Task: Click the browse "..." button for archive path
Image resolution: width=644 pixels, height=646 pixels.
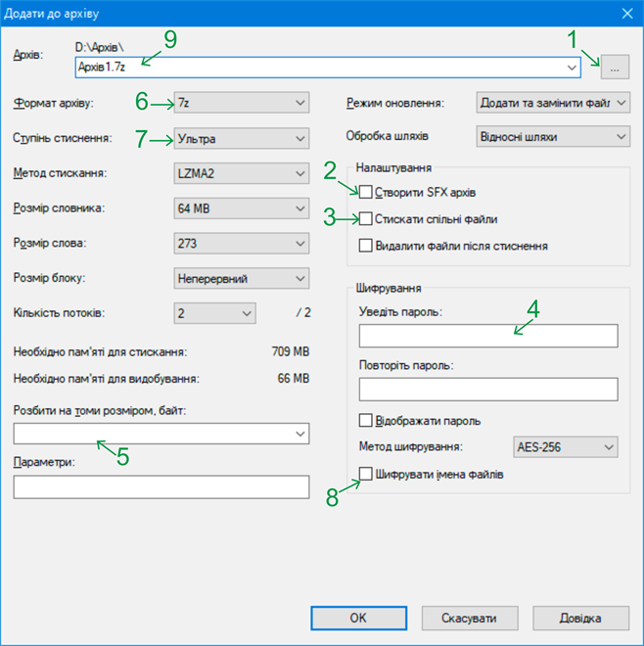Action: point(615,67)
